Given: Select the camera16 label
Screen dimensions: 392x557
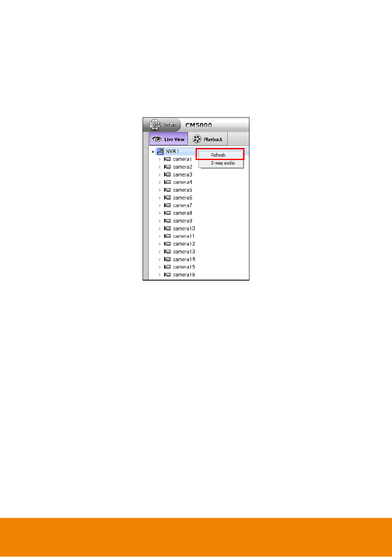Looking at the screenshot, I should (184, 275).
